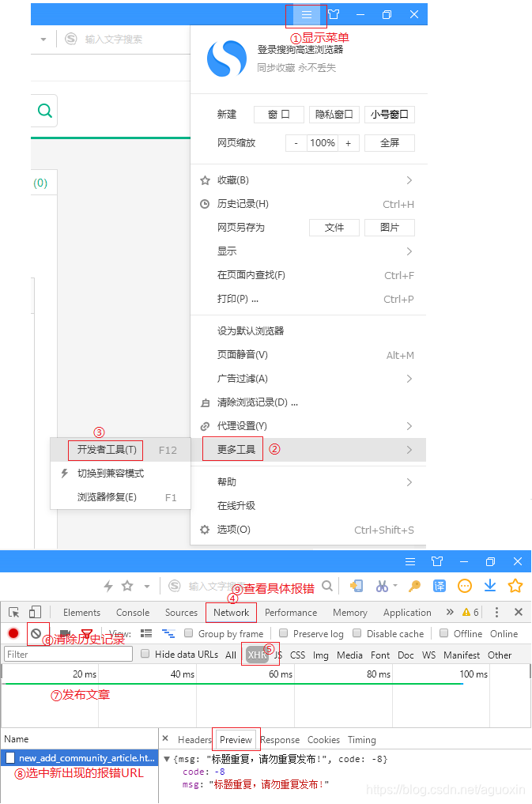The width and height of the screenshot is (532, 804).
Task: Click the eraser icon beside 清除浏览记录(D)
Action: click(x=205, y=403)
